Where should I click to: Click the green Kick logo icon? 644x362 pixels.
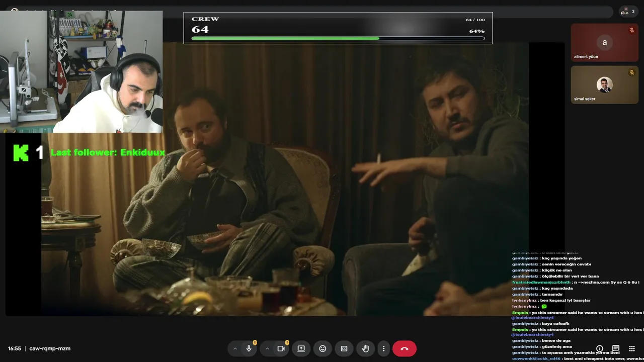21,152
